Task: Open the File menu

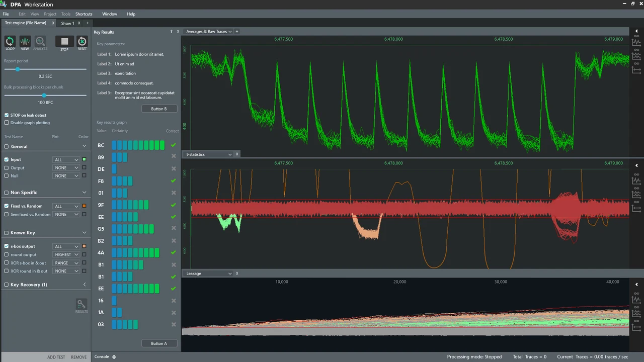Action: pos(6,14)
